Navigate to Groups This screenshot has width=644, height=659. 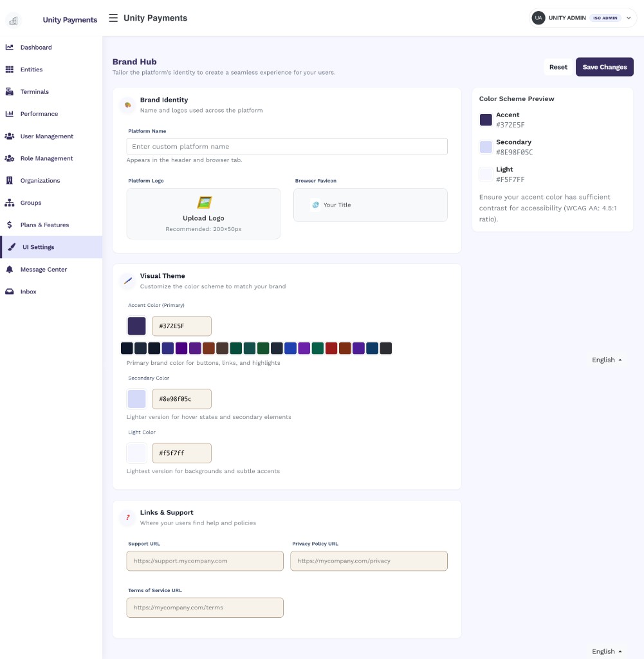(51, 203)
